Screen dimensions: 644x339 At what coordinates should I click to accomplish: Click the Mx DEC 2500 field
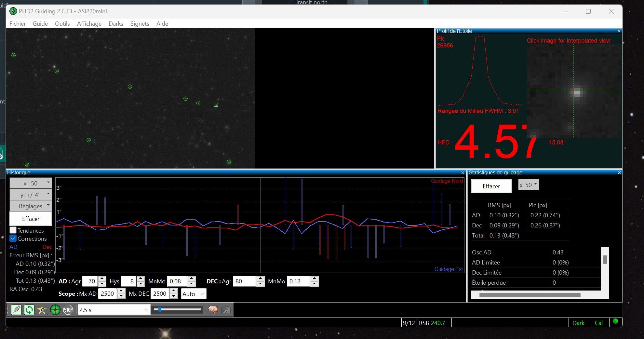[160, 293]
